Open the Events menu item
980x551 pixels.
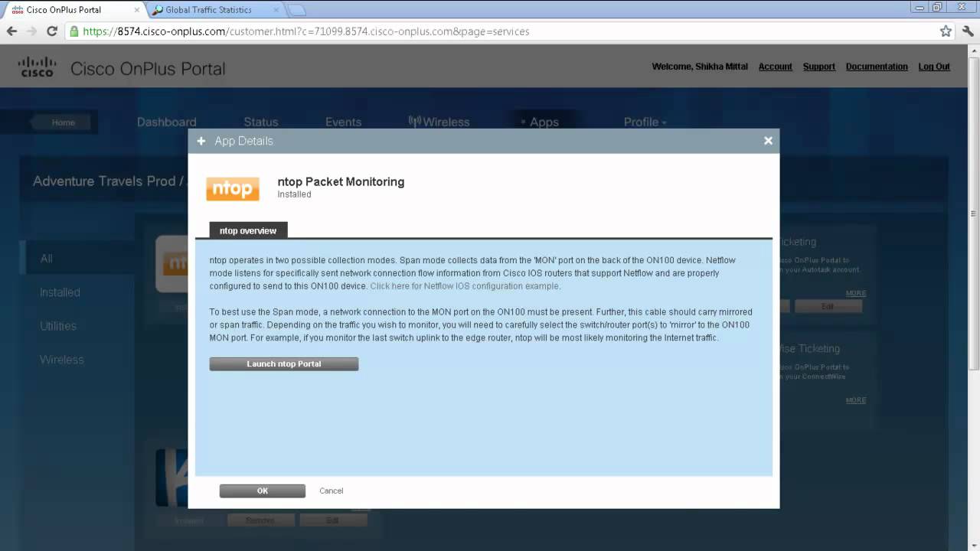(343, 122)
